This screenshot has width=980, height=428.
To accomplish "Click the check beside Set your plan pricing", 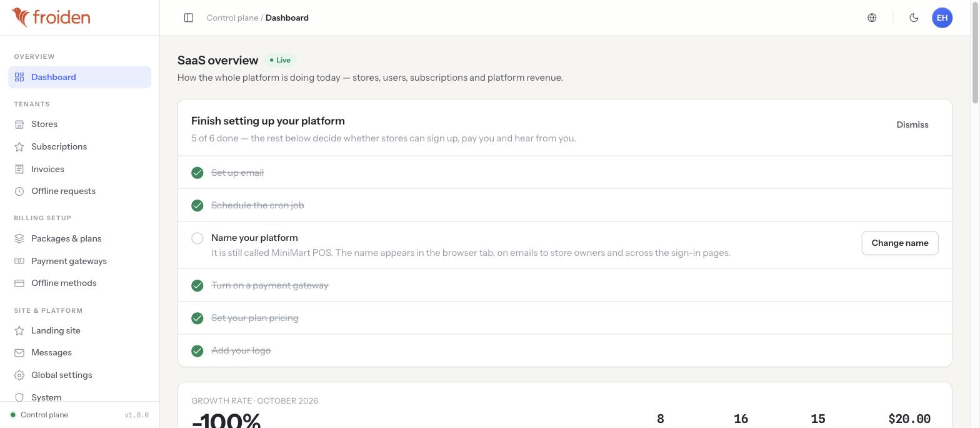I will click(197, 318).
